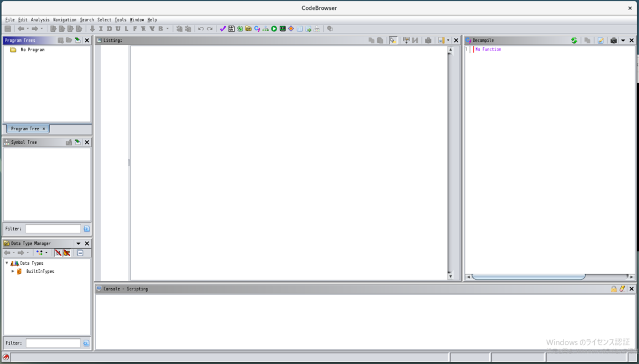
Task: Toggle the console scroll lock icon
Action: click(x=613, y=289)
